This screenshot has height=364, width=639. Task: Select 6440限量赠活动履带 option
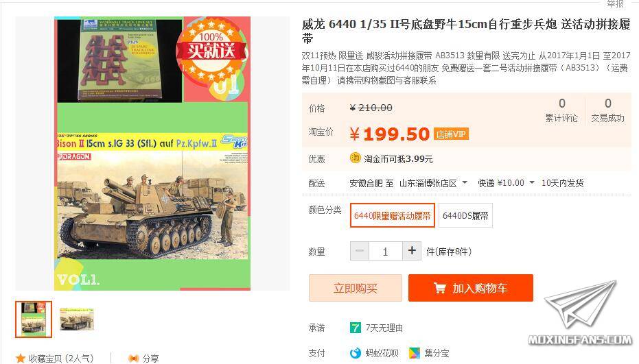click(x=393, y=215)
